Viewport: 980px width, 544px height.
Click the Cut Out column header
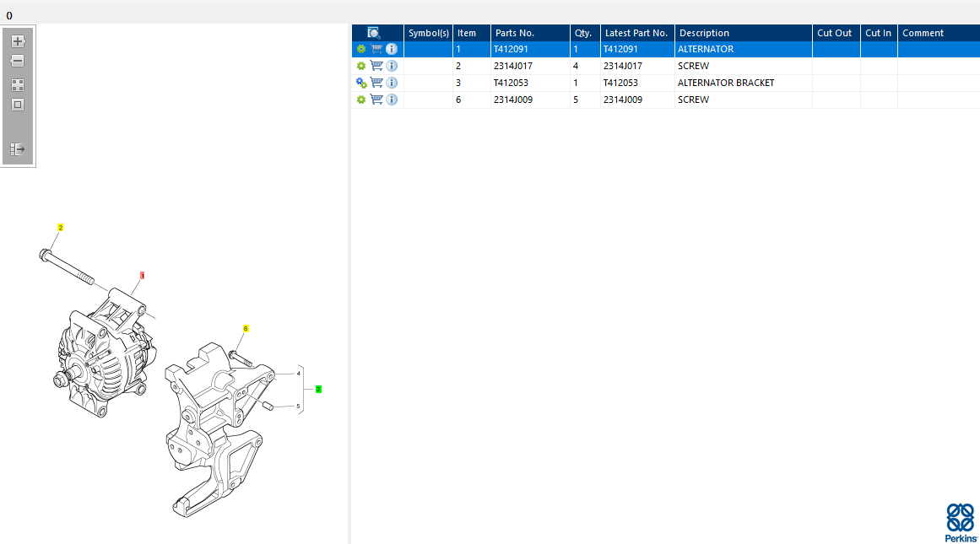click(x=837, y=33)
